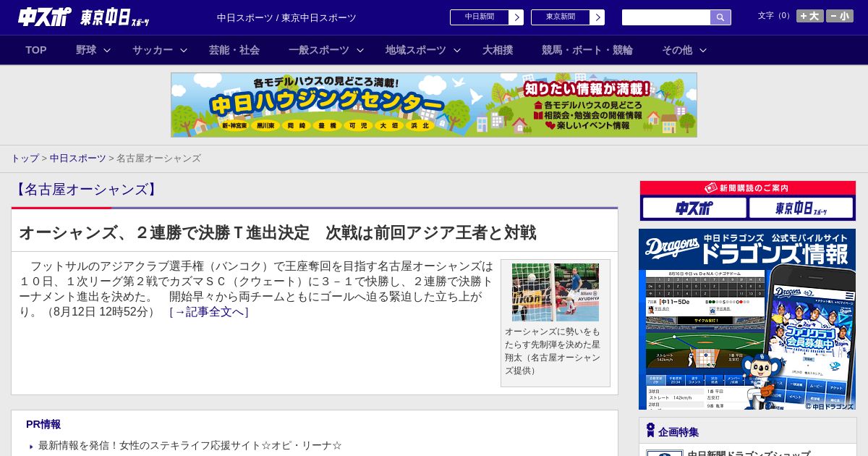Click 企画特集 ribbon icon

(650, 431)
